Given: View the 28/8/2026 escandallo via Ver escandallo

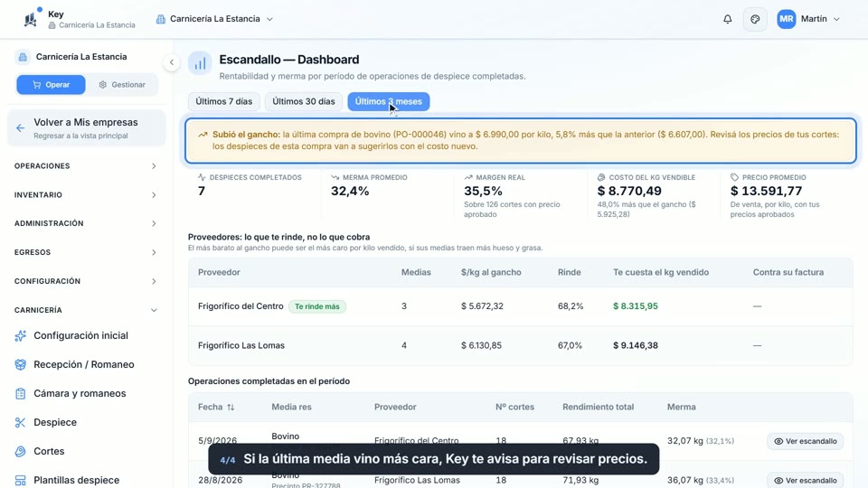Looking at the screenshot, I should click(805, 480).
